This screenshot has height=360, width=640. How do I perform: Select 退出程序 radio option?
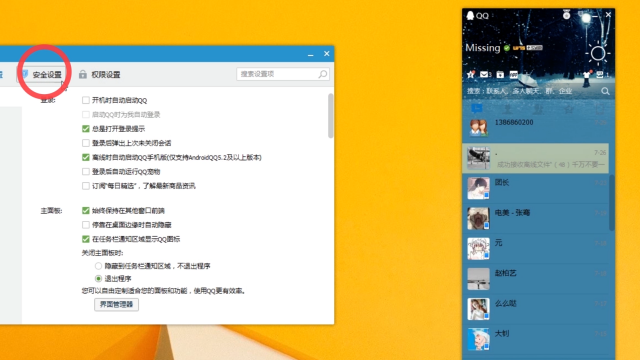[x=98, y=279]
